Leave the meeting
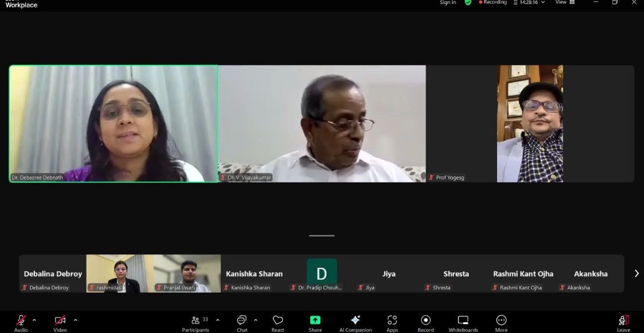Viewport: 644px width, 333px height. tap(623, 323)
